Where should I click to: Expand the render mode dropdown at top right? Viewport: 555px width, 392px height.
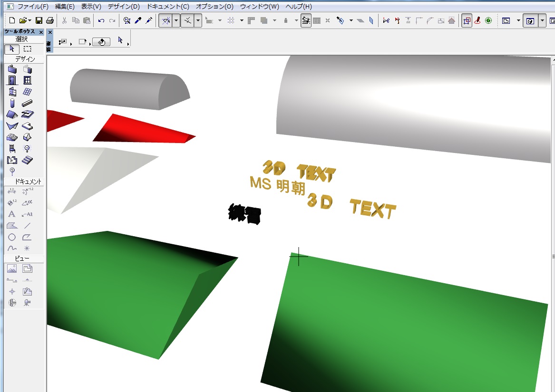(x=541, y=21)
